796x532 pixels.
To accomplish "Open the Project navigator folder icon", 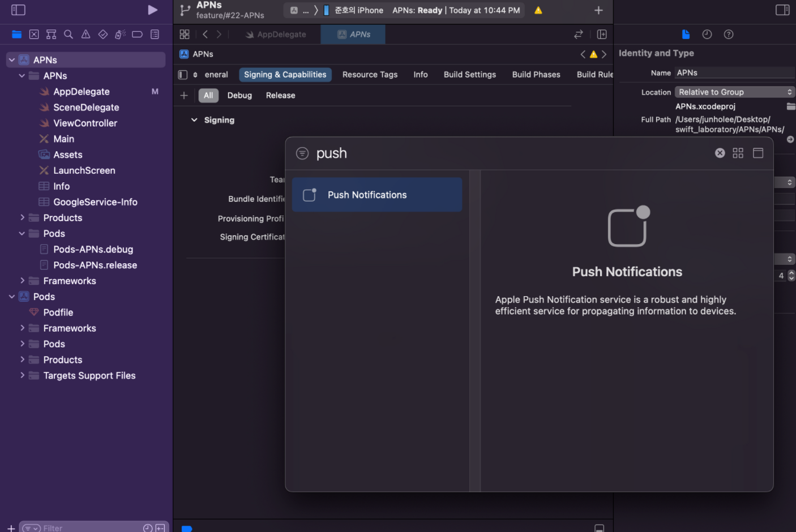I will tap(17, 35).
